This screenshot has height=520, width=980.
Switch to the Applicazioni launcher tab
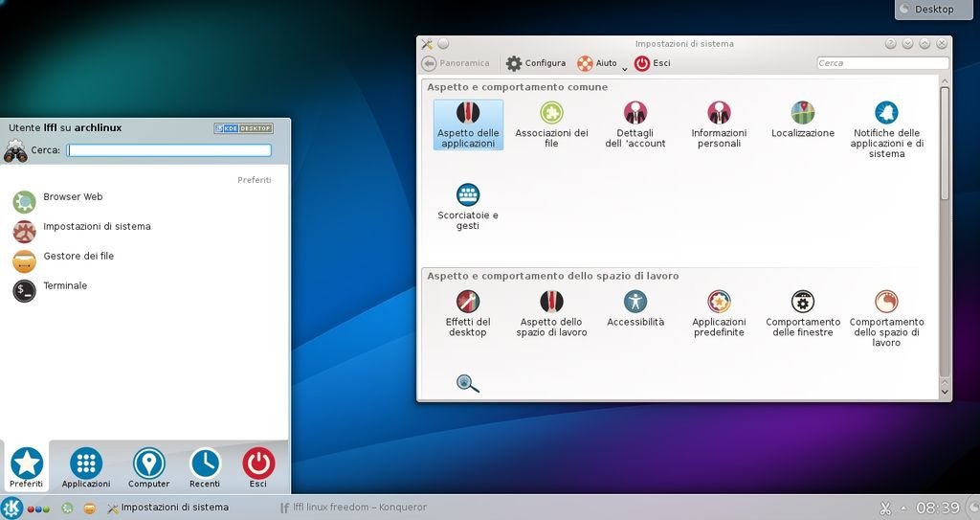pyautogui.click(x=86, y=468)
